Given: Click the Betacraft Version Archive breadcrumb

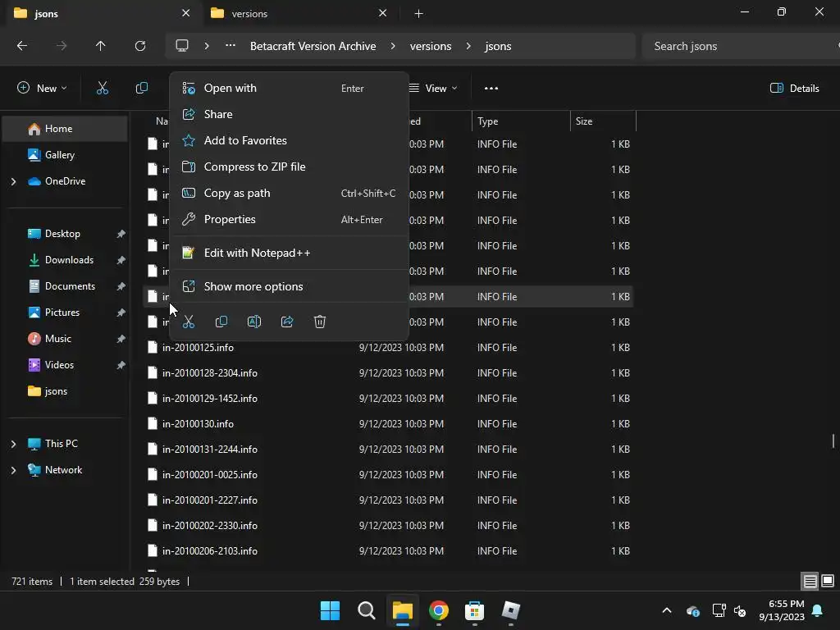Looking at the screenshot, I should pyautogui.click(x=313, y=46).
